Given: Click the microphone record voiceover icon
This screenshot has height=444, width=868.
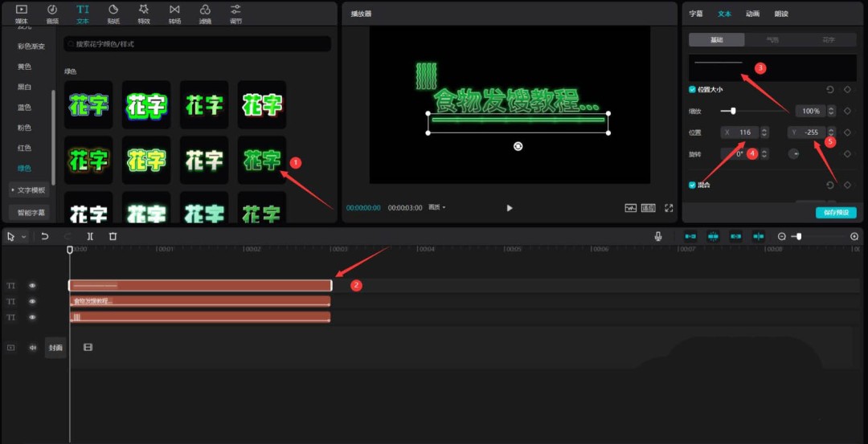Looking at the screenshot, I should tap(658, 237).
